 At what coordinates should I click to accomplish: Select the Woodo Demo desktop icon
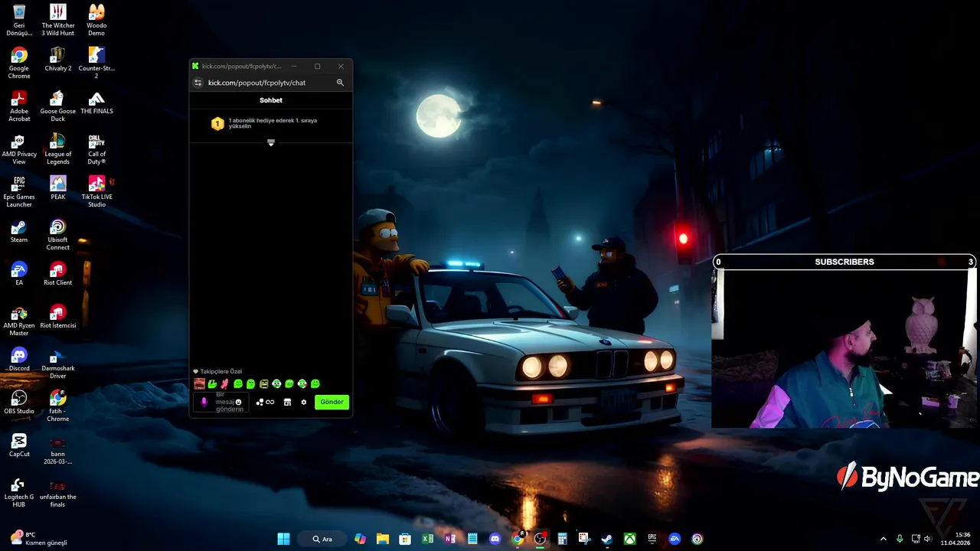[96, 21]
